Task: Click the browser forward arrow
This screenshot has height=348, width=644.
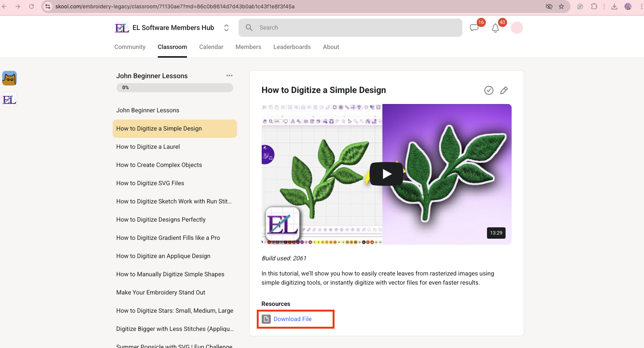Action: [x=18, y=6]
